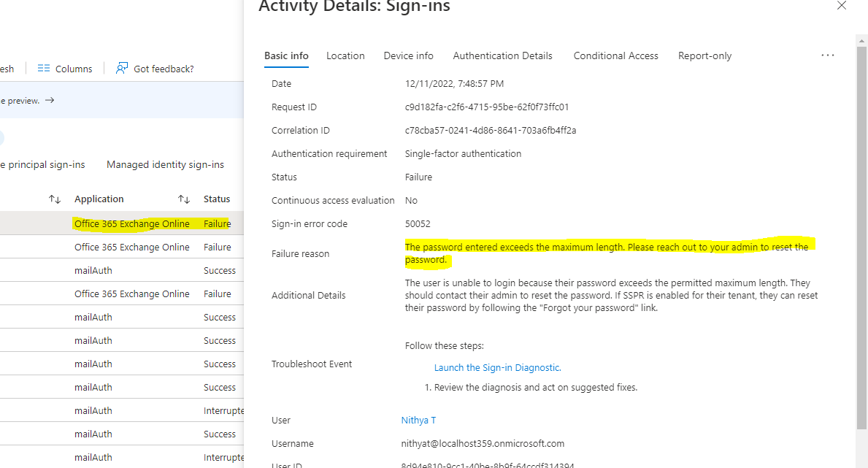The image size is (868, 468).
Task: Close the Activity Details panel
Action: [x=842, y=6]
